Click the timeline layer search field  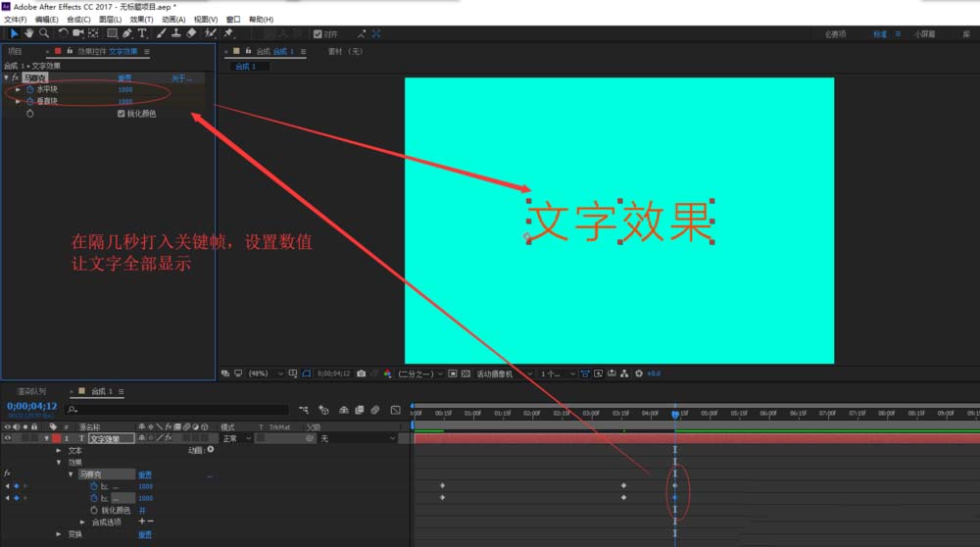pyautogui.click(x=176, y=410)
